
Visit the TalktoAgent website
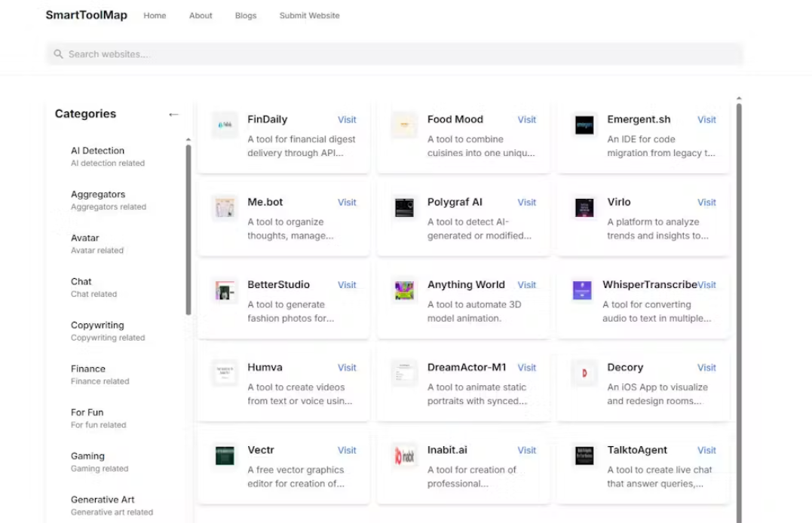point(706,451)
